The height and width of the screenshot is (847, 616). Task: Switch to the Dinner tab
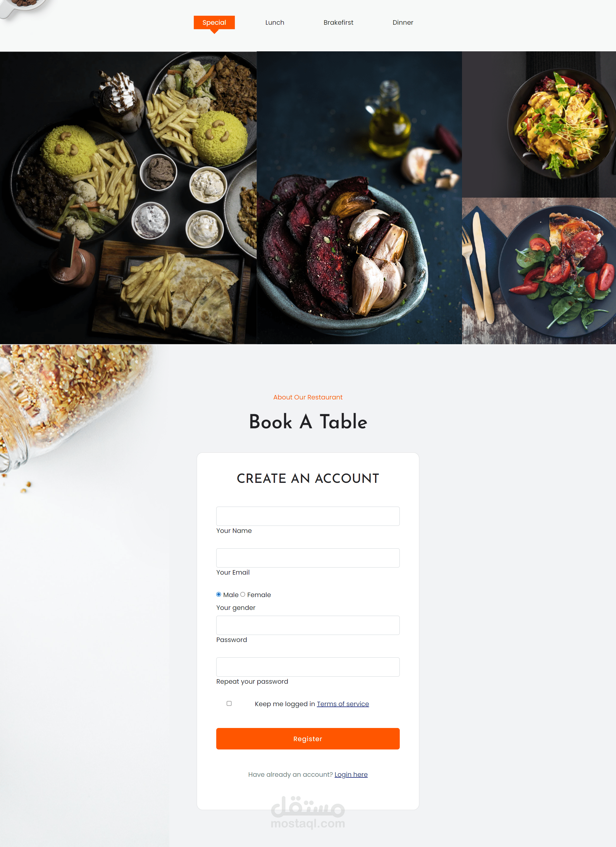[403, 22]
